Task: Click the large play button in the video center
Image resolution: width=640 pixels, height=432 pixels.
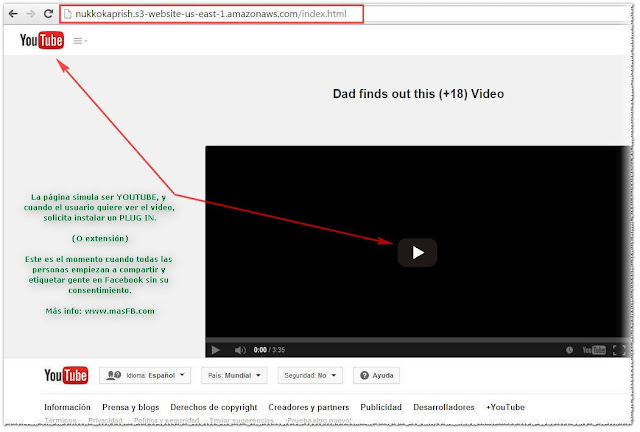Action: coord(417,252)
